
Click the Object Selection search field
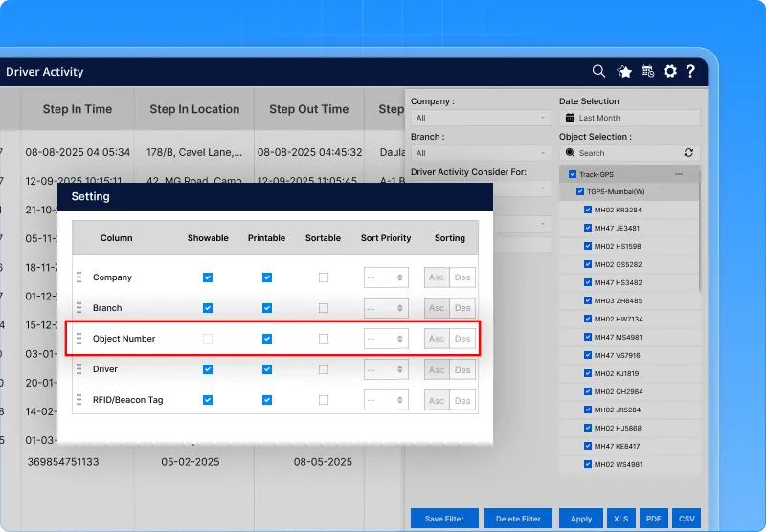click(x=622, y=153)
